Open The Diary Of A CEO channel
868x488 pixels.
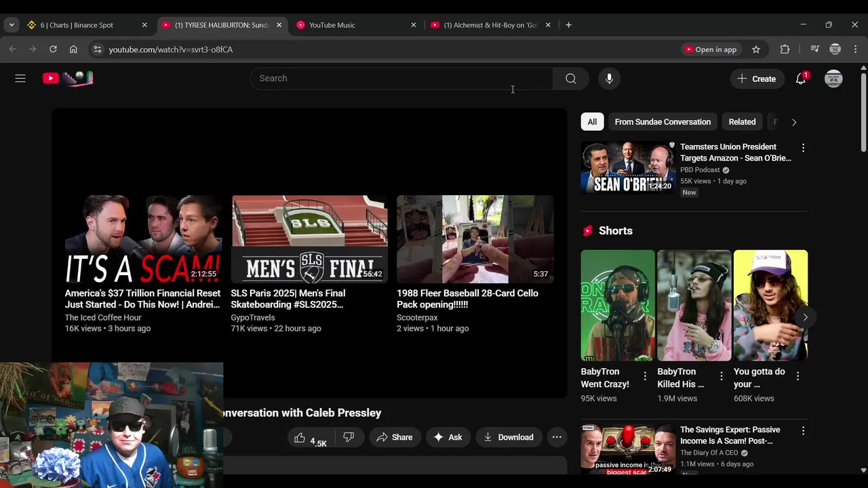tap(709, 453)
